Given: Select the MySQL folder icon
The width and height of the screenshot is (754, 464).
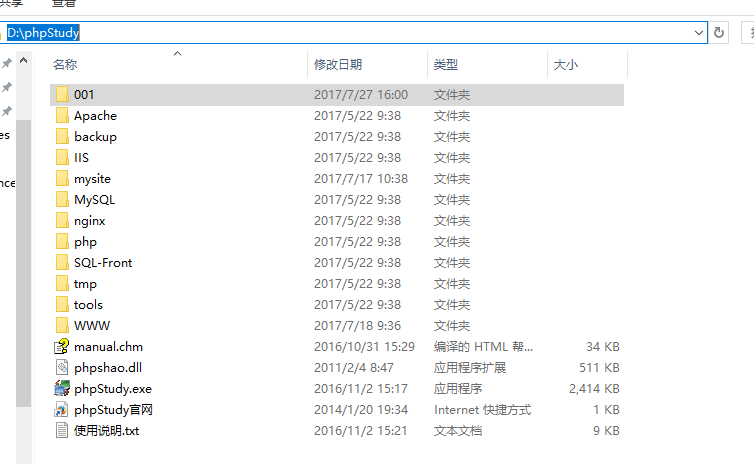Looking at the screenshot, I should (x=62, y=200).
